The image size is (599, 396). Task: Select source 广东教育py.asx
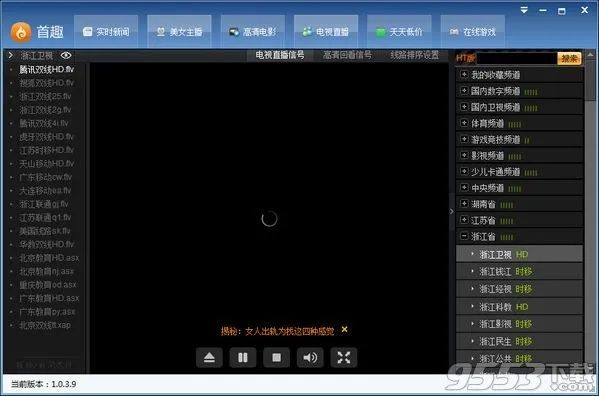coord(47,312)
